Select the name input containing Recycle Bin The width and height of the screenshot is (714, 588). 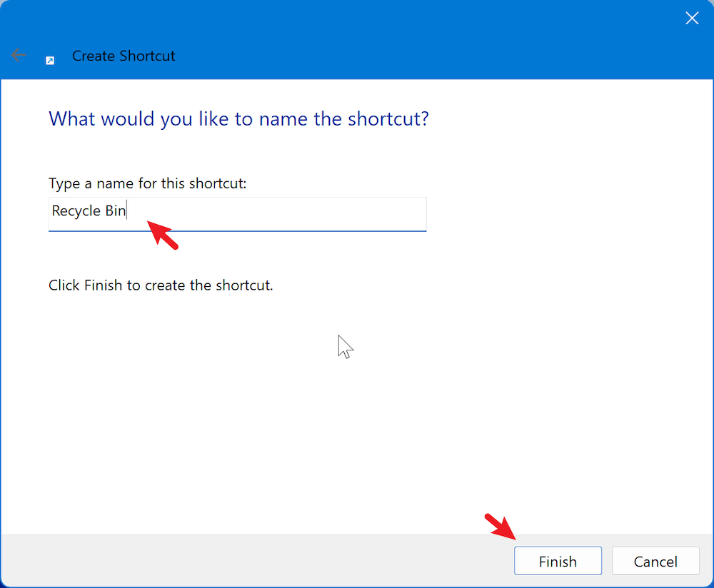236,213
